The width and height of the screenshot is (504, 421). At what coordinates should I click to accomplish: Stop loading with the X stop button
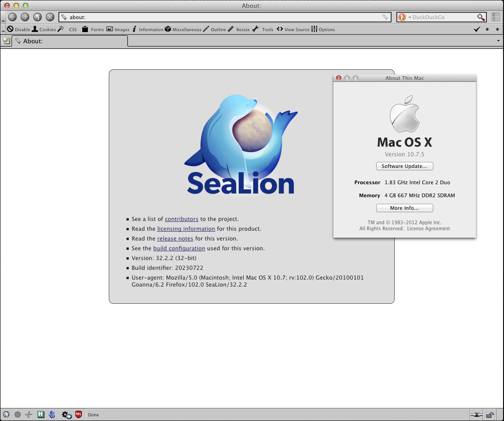[x=50, y=17]
